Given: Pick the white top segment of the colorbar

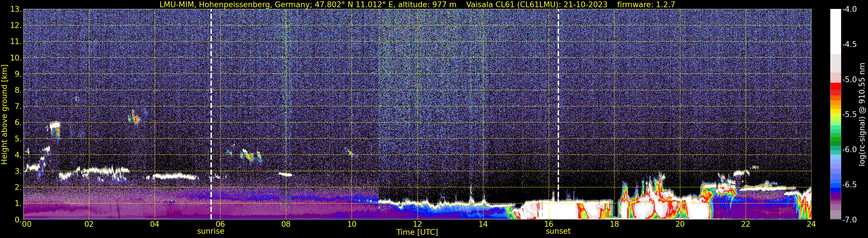Looking at the screenshot, I should pos(835,31).
